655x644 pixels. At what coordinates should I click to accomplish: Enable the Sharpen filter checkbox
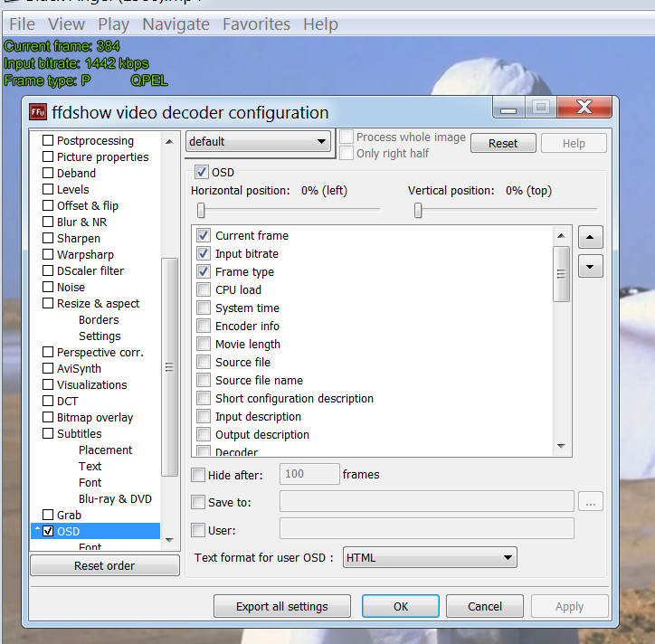point(48,238)
